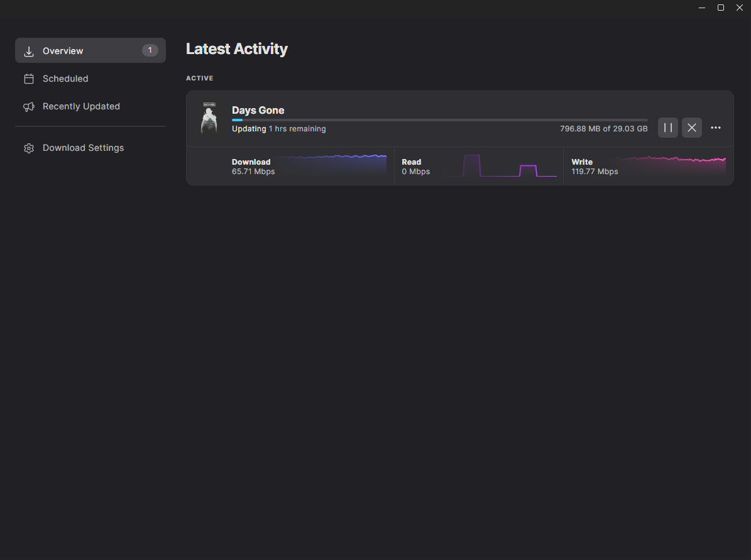
Task: Click the 0 Mbps read value
Action: coord(416,172)
